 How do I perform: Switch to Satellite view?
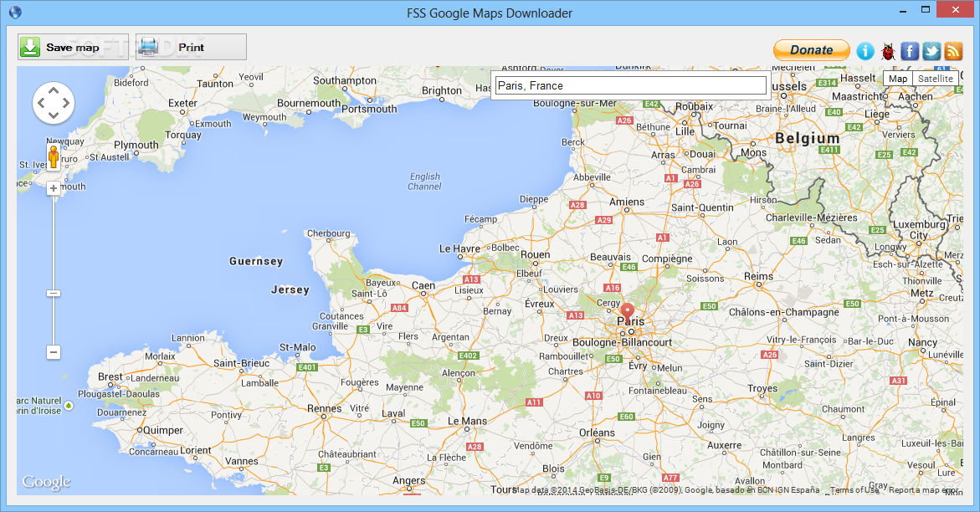[936, 79]
